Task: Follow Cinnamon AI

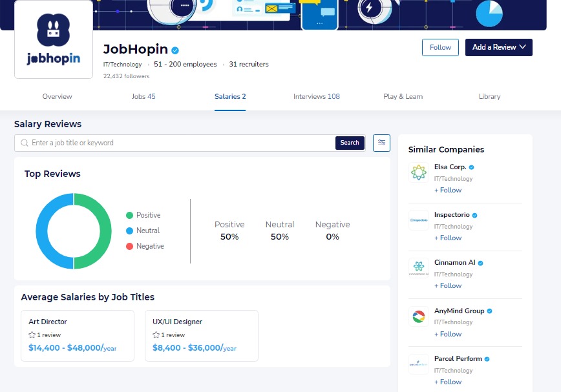Action: (448, 286)
